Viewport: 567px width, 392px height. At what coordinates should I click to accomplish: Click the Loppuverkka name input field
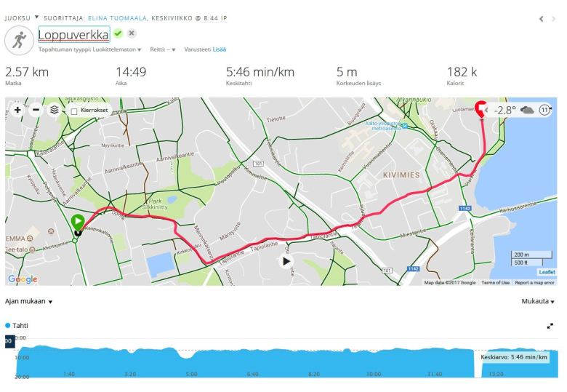(x=73, y=34)
